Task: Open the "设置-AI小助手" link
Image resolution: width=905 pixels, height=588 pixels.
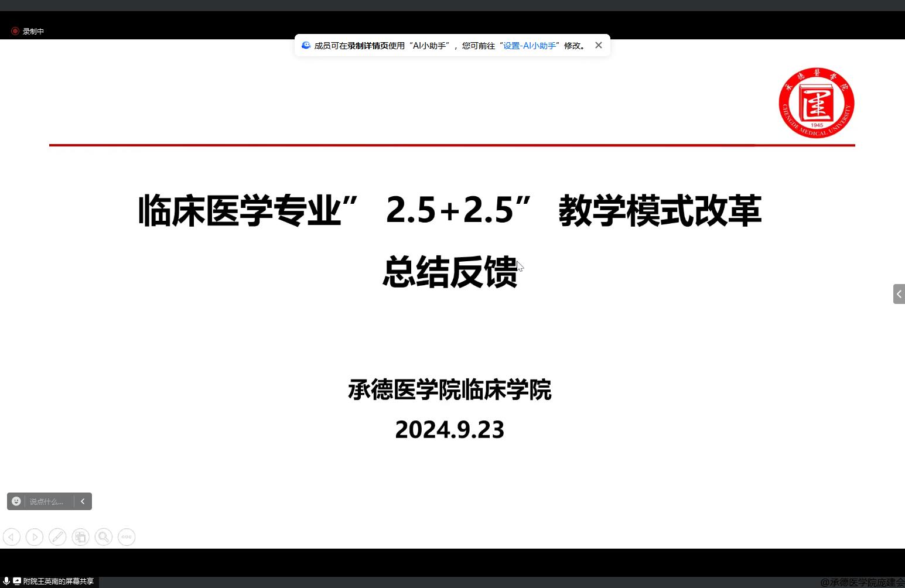Action: pos(529,46)
